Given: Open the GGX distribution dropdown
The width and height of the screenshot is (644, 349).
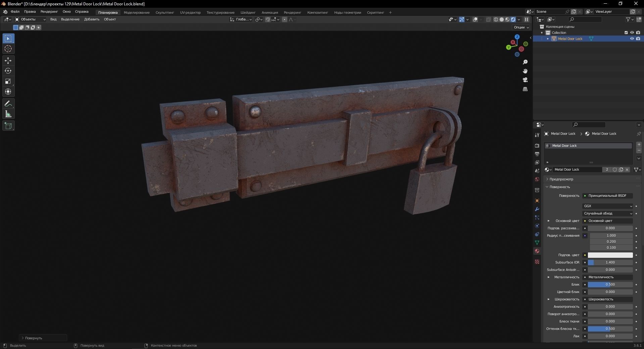Looking at the screenshot, I should click(607, 206).
